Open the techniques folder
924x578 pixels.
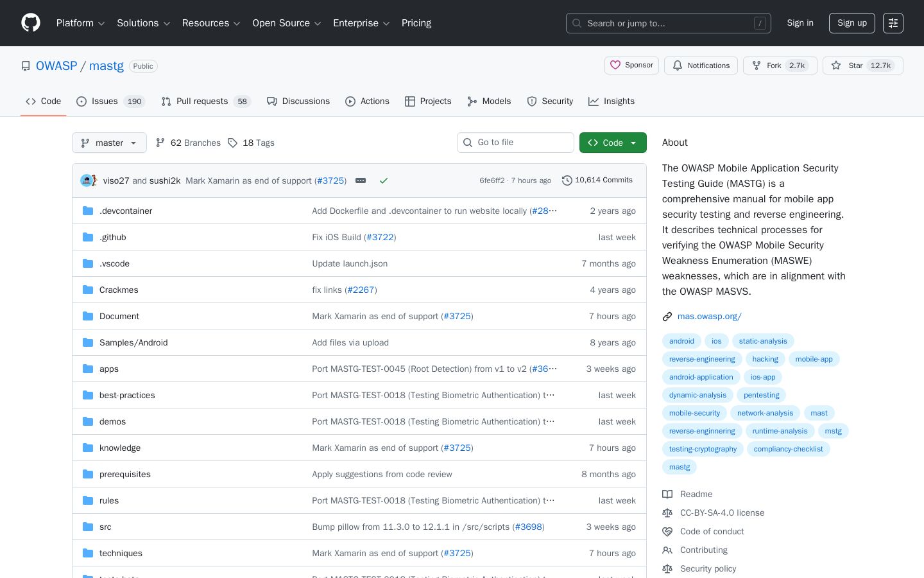[x=121, y=553]
